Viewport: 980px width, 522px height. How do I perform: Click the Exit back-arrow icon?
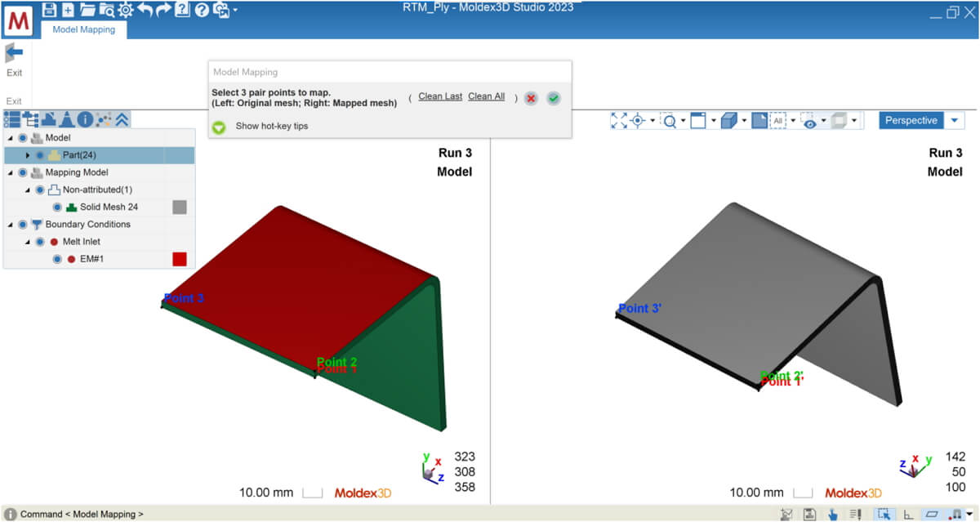click(x=14, y=53)
